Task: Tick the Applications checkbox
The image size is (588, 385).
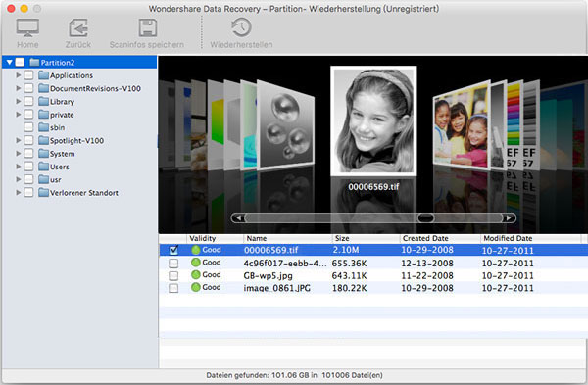Action: point(28,75)
